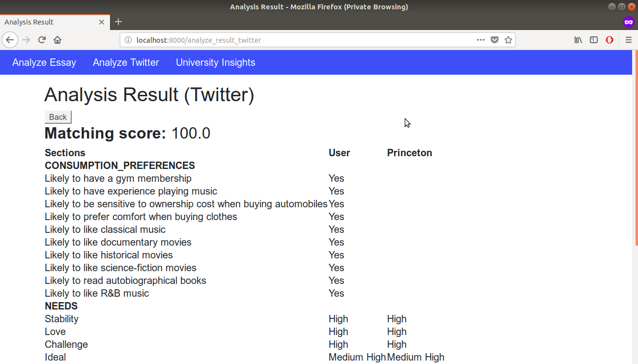
Task: Click the red Opera-style extension icon
Action: pyautogui.click(x=610, y=40)
